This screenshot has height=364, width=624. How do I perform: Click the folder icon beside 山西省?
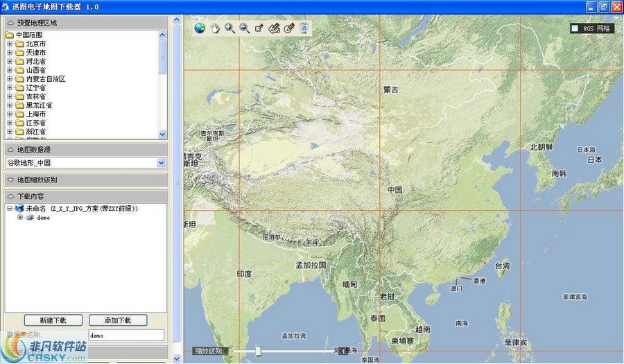[x=20, y=71]
